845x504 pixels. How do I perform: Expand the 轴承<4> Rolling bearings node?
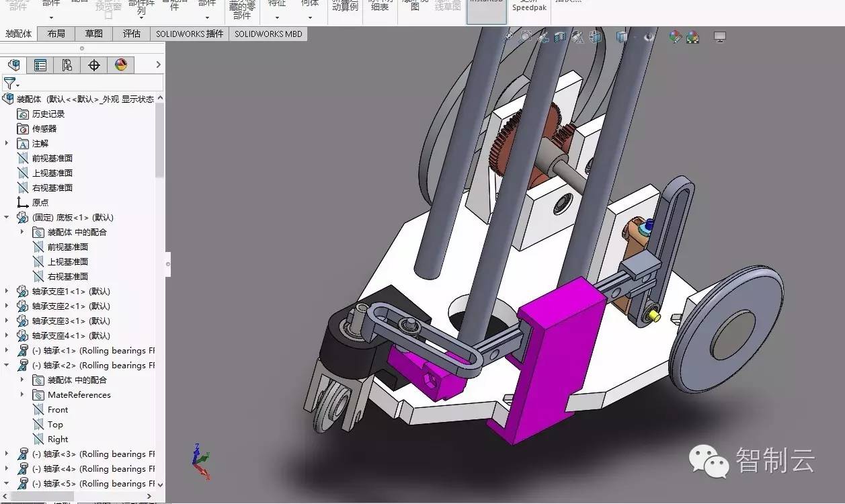(7, 468)
